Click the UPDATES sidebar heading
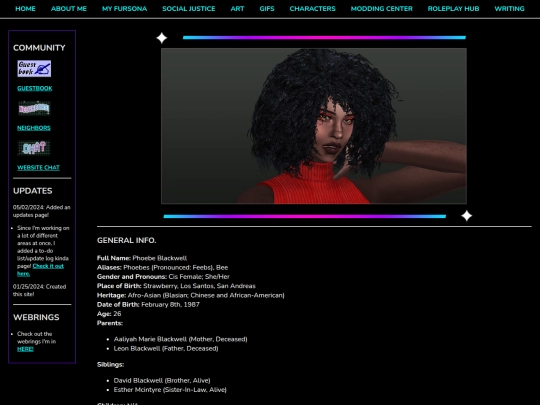The height and width of the screenshot is (405, 540). click(33, 191)
